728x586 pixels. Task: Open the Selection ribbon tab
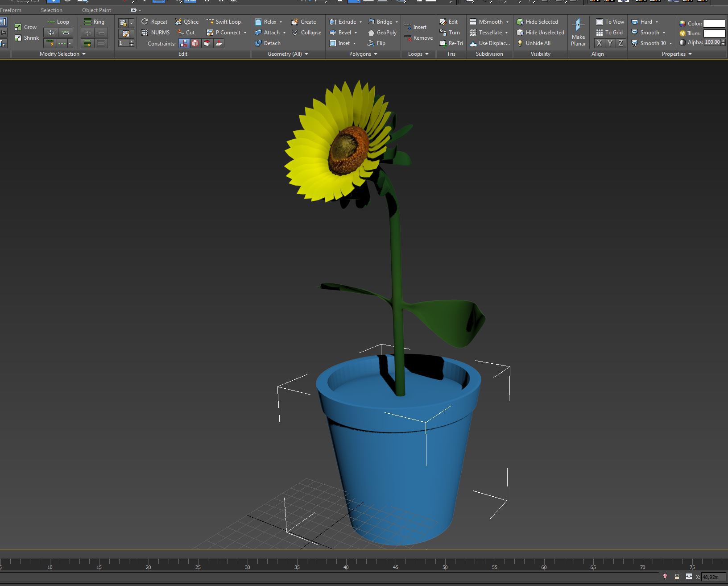click(x=52, y=10)
